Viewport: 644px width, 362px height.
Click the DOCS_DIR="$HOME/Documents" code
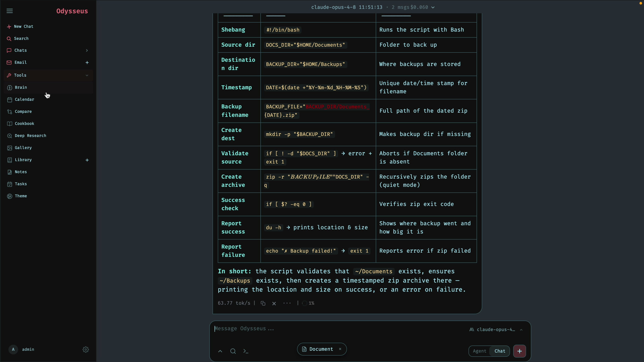(305, 45)
